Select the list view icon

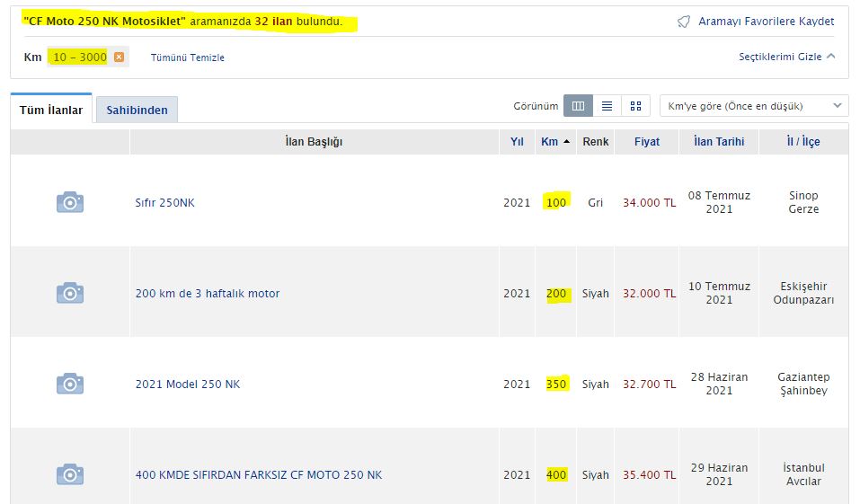coord(607,106)
